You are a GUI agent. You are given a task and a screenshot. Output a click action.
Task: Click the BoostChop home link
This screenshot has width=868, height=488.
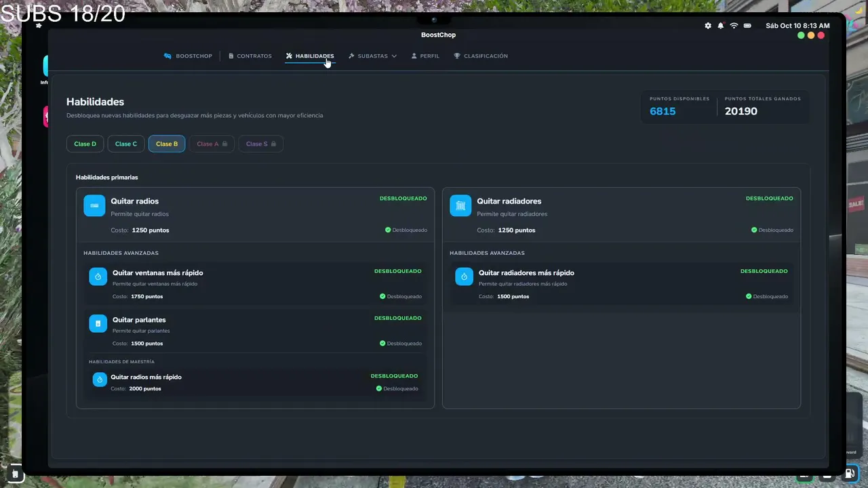tap(188, 56)
